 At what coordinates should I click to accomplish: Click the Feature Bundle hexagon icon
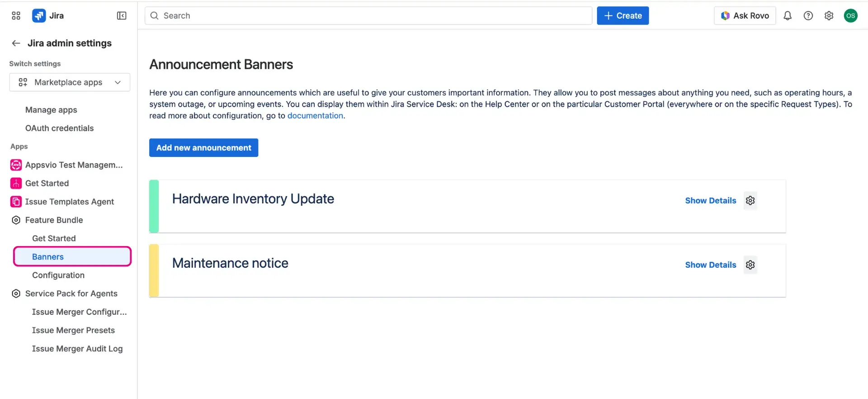point(16,220)
